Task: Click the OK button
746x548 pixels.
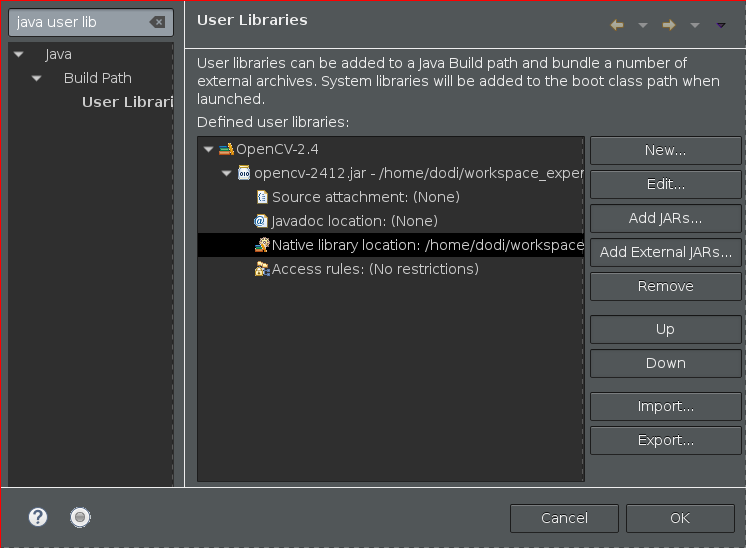Action: point(680,518)
